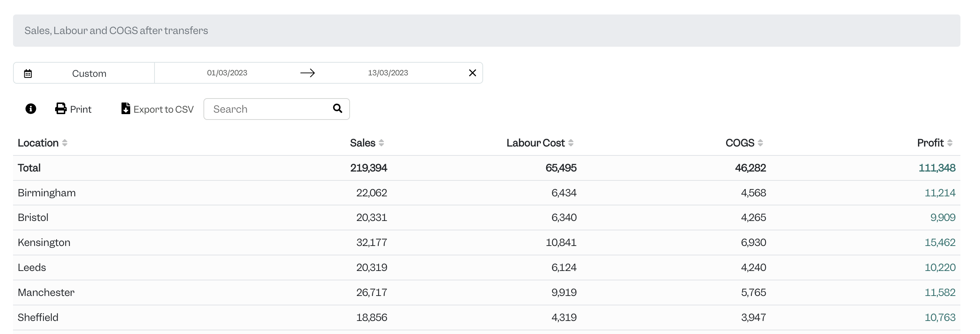Open the Custom date range dropdown

coord(84,73)
